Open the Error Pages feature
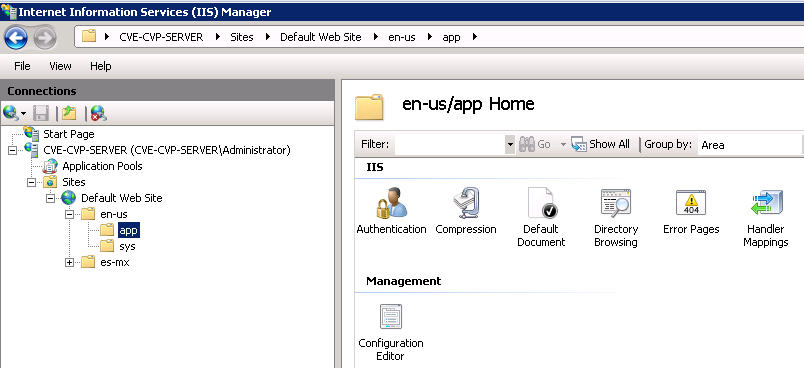 point(691,211)
